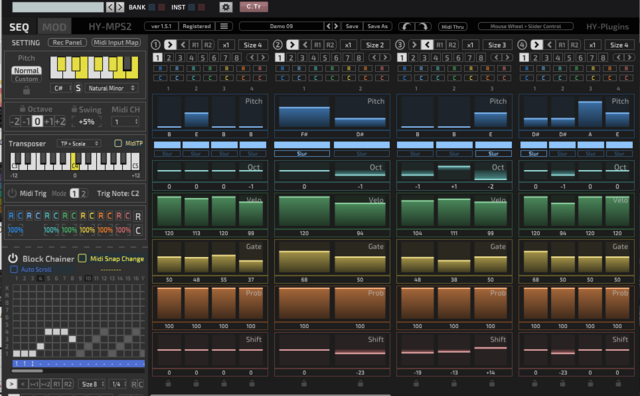This screenshot has height=396, width=640.
Task: Open the Rec Panel
Action: coord(67,42)
